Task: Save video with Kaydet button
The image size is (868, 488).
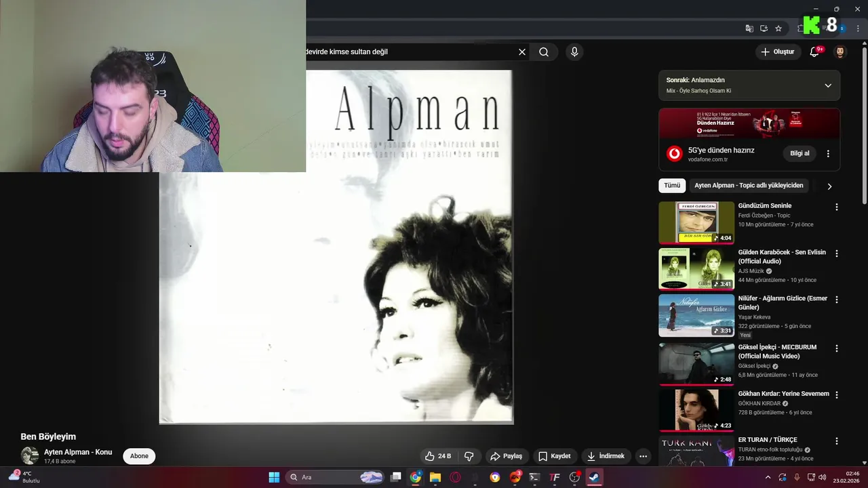Action: 554,456
